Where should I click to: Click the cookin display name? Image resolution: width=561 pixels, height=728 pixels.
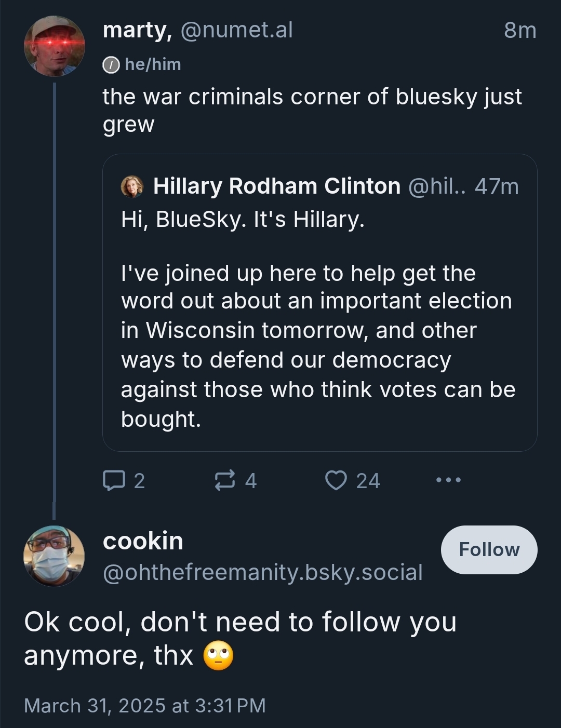coord(143,541)
